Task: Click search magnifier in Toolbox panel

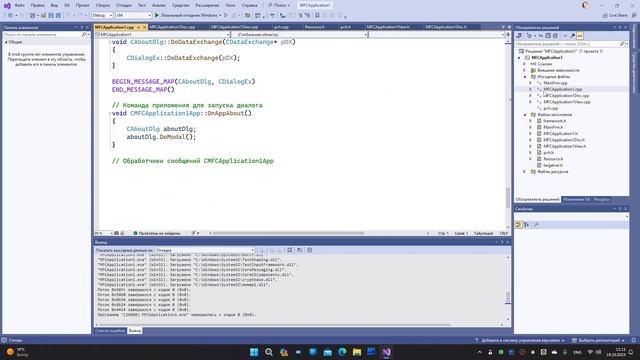Action: 84,35
